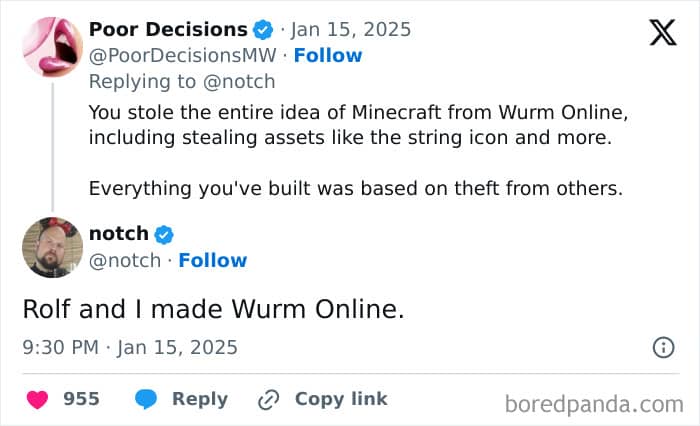
Task: Follow the @notch account
Action: pyautogui.click(x=212, y=260)
